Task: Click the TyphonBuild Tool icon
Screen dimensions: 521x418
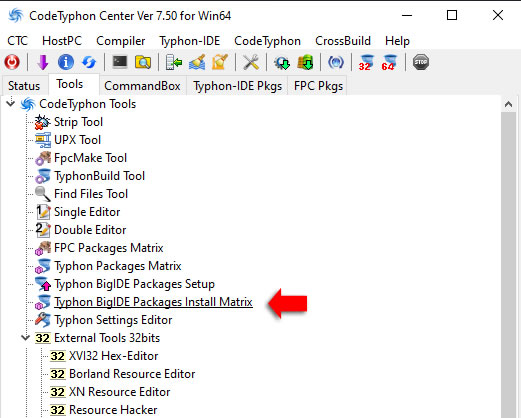Action: tap(43, 176)
